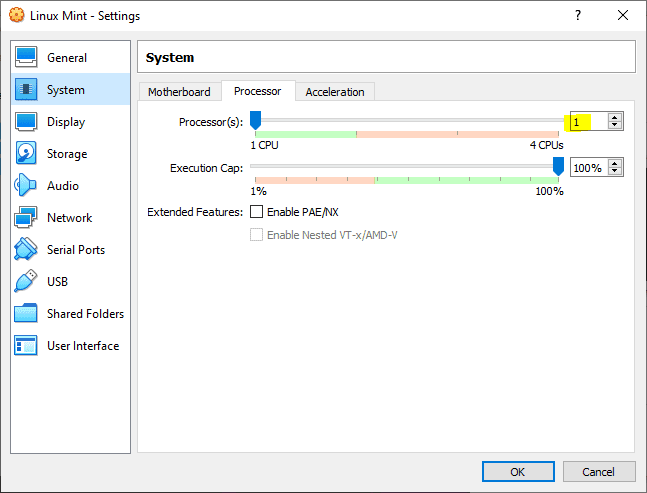Switch to the Motherboard tab
The width and height of the screenshot is (647, 493).
179,92
